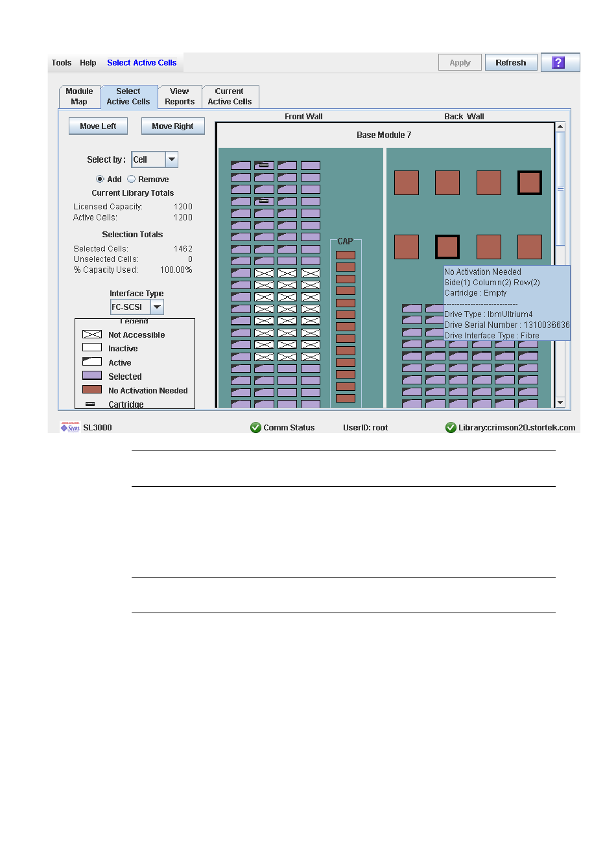Click the Comm Status green check icon

click(255, 428)
